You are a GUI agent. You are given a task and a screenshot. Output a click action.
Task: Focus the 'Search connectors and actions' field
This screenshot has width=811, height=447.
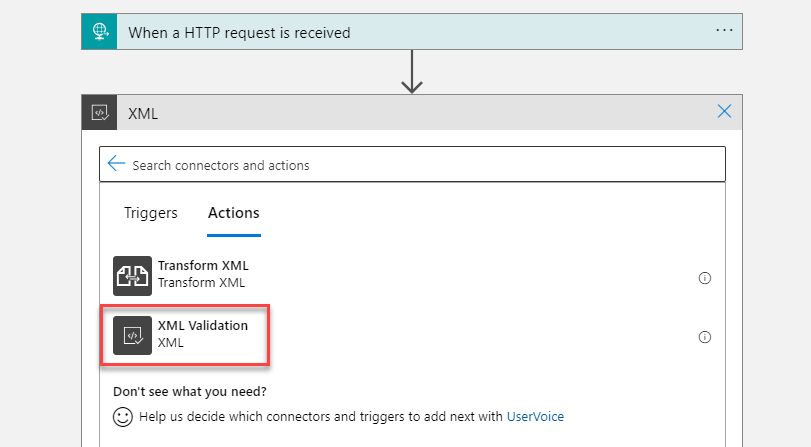click(x=420, y=165)
